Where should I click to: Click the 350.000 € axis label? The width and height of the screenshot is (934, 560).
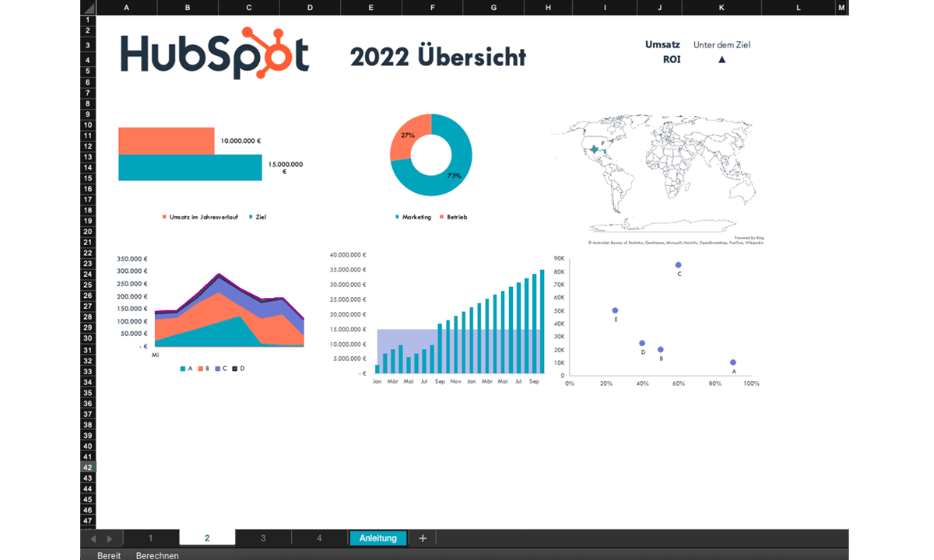(x=132, y=258)
